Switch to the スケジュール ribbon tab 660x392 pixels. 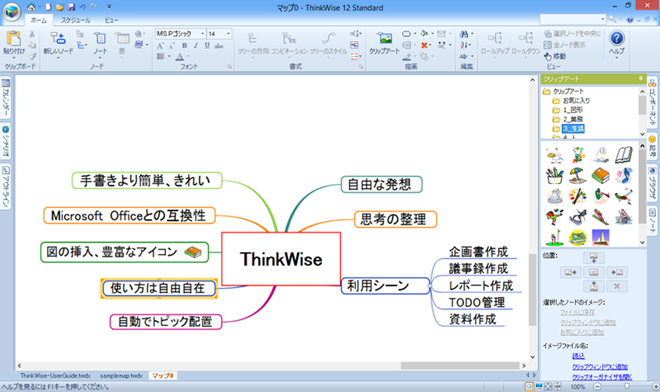[76, 20]
